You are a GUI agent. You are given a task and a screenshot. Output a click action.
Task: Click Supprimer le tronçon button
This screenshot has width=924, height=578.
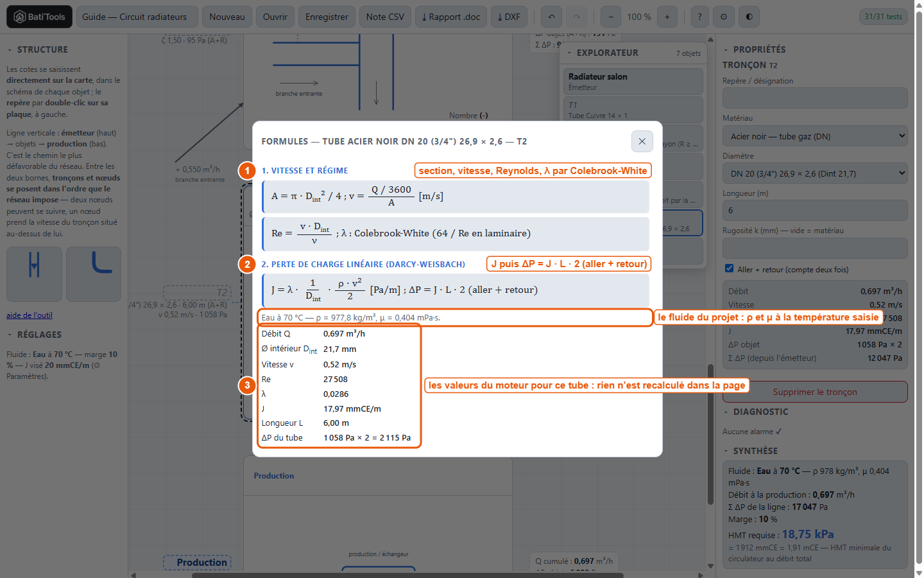[815, 392]
